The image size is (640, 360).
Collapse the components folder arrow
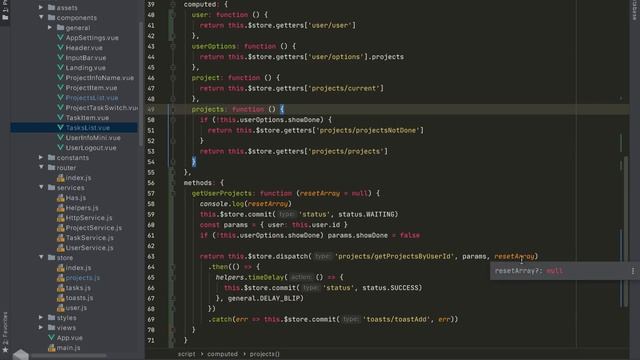pos(41,18)
